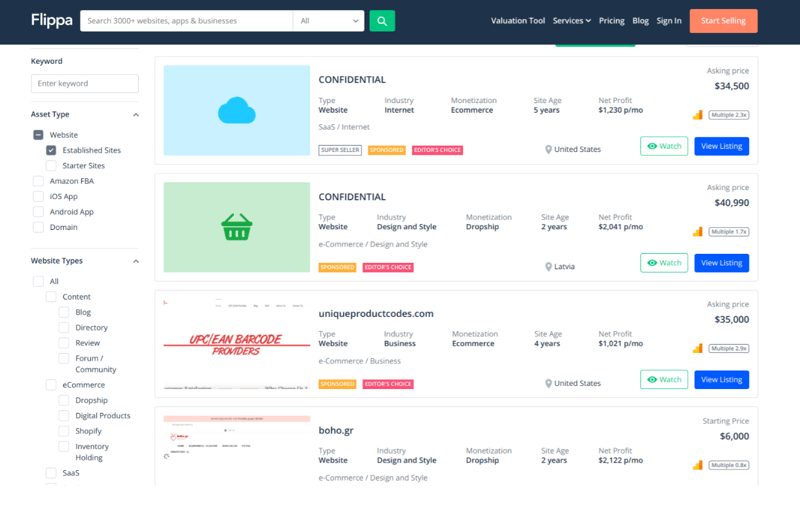Open the All category search dropdown

pos(329,21)
